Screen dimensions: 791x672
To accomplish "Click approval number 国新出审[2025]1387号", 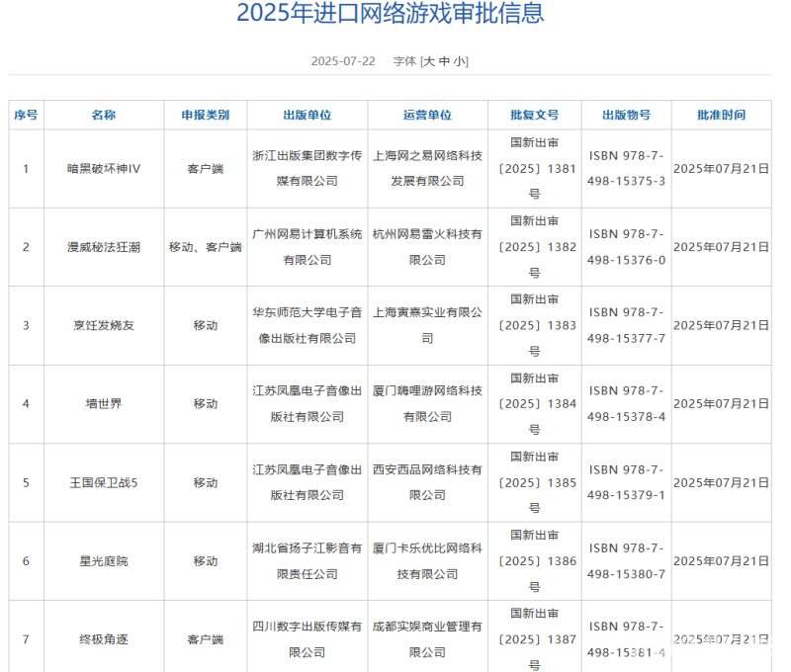I will click(537, 639).
